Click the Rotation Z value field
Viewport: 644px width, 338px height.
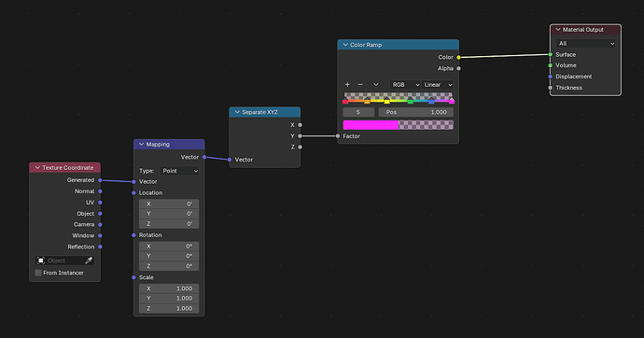(x=169, y=266)
